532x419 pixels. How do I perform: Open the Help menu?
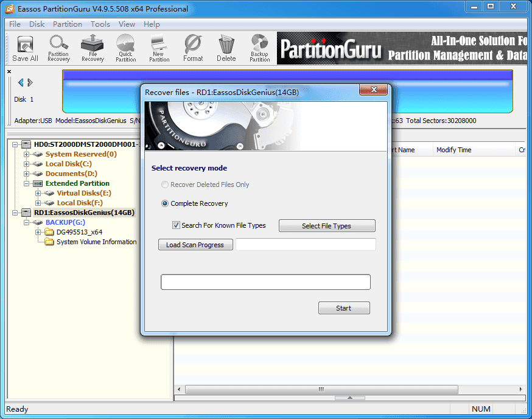152,24
